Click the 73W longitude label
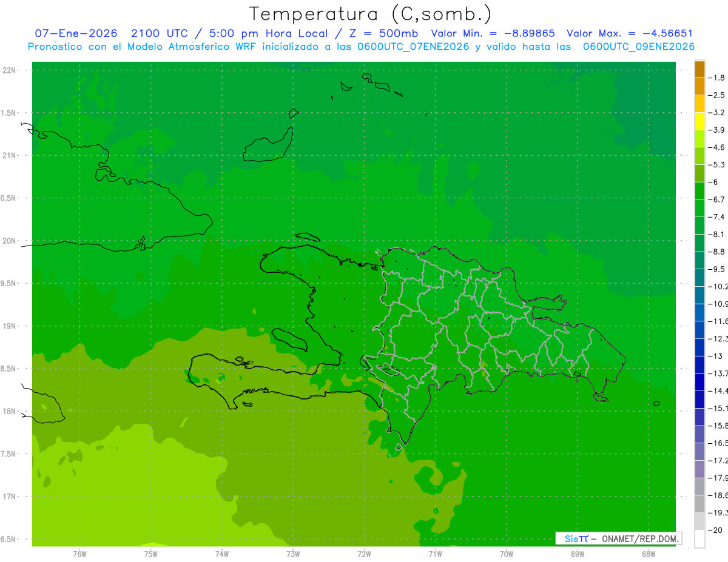 (293, 554)
